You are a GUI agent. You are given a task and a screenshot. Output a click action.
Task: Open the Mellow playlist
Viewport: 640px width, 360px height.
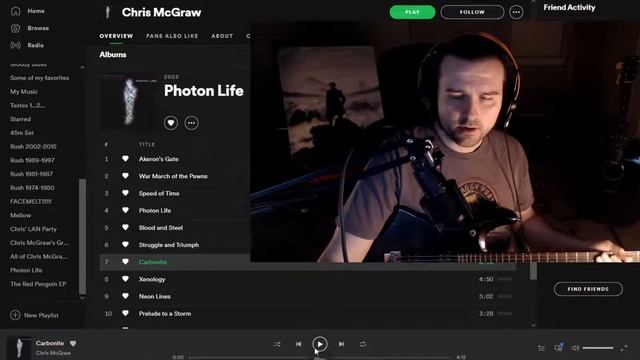(20, 215)
